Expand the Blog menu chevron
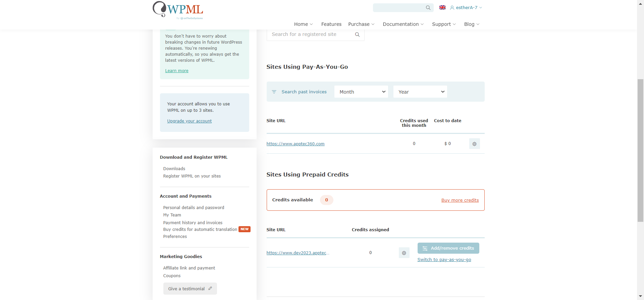Screen dimensions: 644x300 tap(478, 24)
